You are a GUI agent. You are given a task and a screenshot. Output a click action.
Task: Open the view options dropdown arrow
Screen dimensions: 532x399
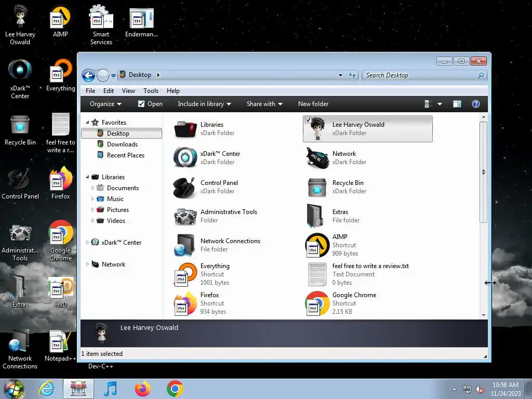440,104
